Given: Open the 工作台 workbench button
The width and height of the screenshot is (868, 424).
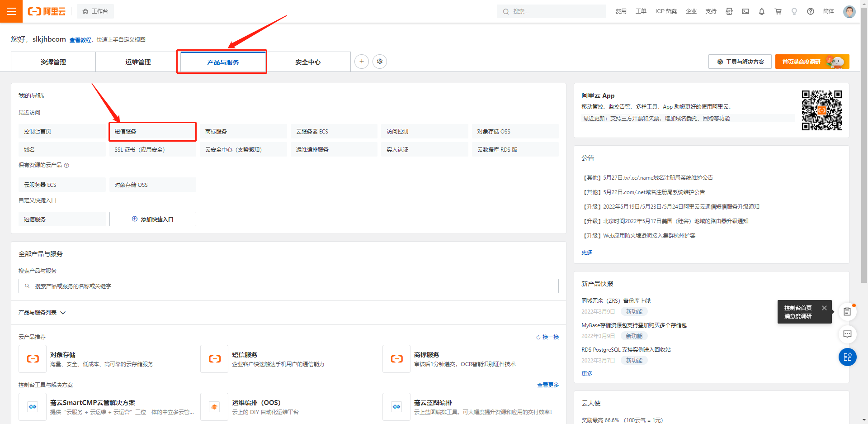Looking at the screenshot, I should click(x=95, y=11).
